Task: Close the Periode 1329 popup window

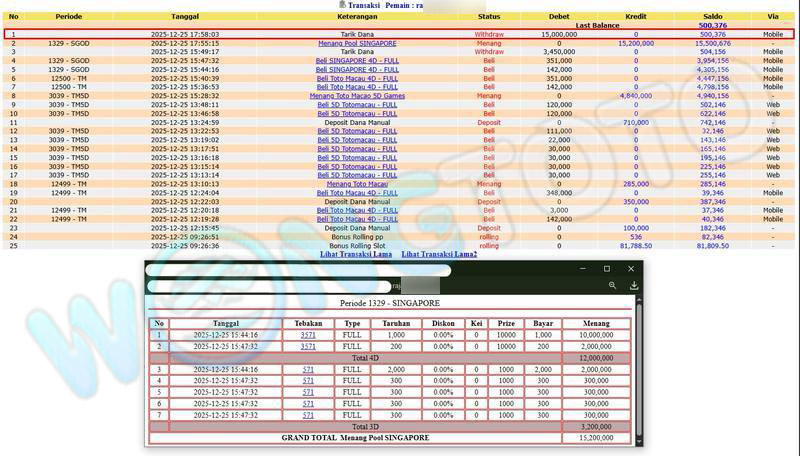Action: point(630,269)
